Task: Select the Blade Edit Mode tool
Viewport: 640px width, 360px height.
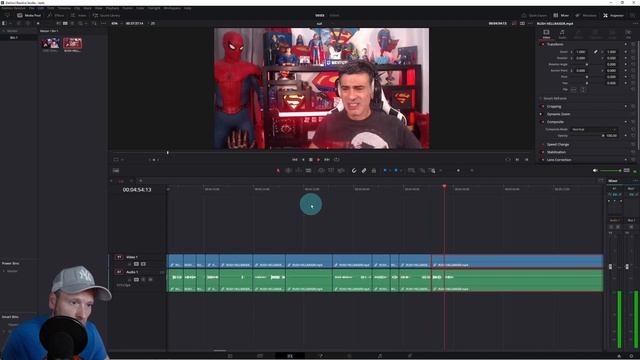Action: pyautogui.click(x=309, y=171)
